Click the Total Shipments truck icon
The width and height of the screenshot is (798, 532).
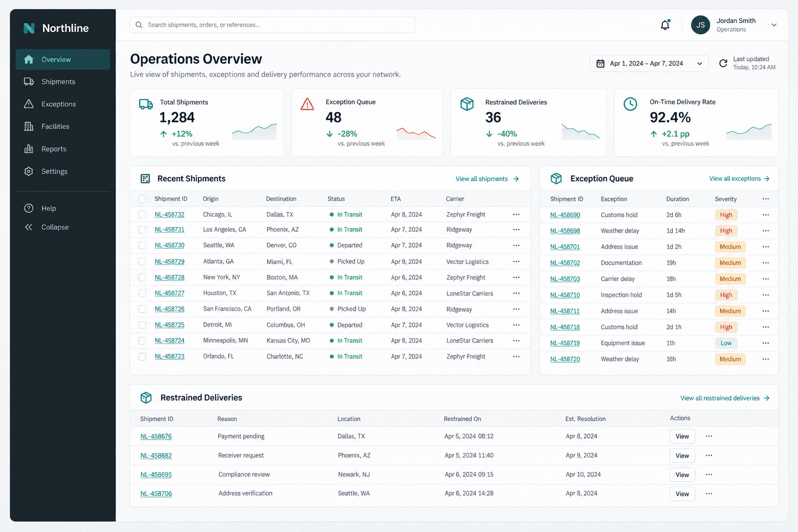click(x=146, y=104)
